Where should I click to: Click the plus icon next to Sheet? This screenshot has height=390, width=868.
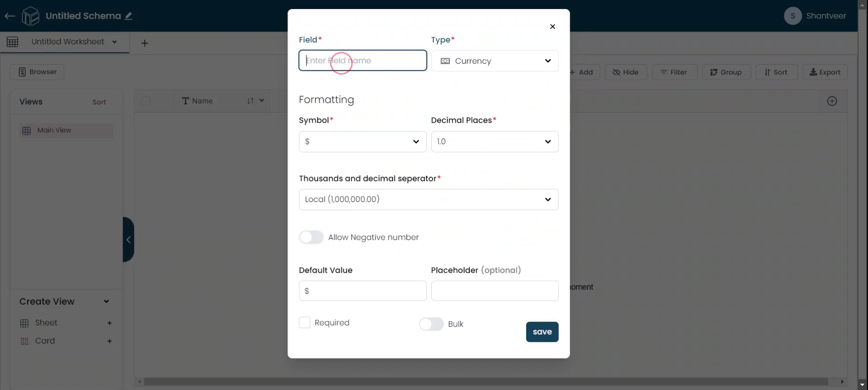109,323
